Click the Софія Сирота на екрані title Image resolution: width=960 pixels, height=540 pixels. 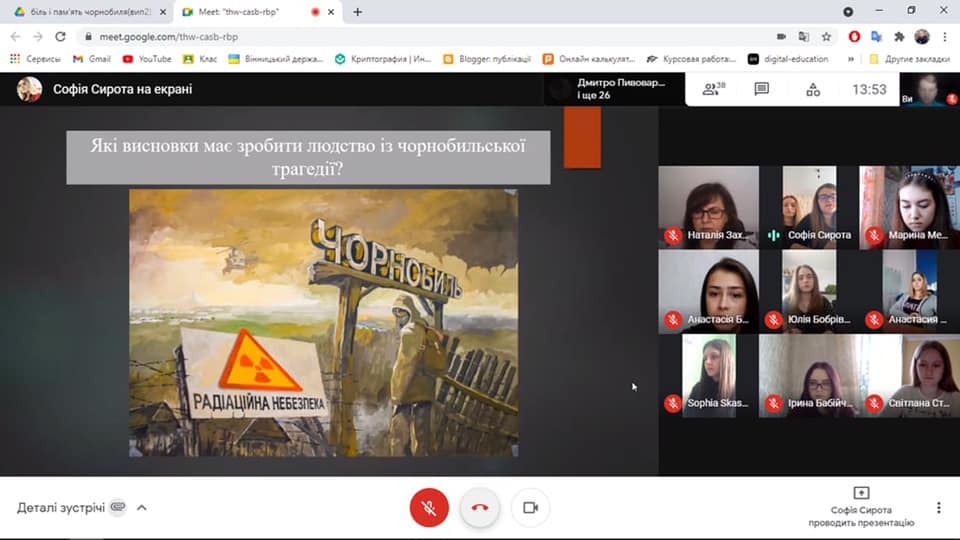(122, 89)
